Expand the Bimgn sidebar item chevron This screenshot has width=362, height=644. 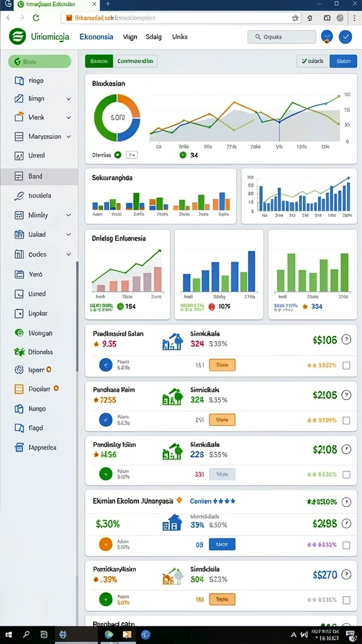69,99
